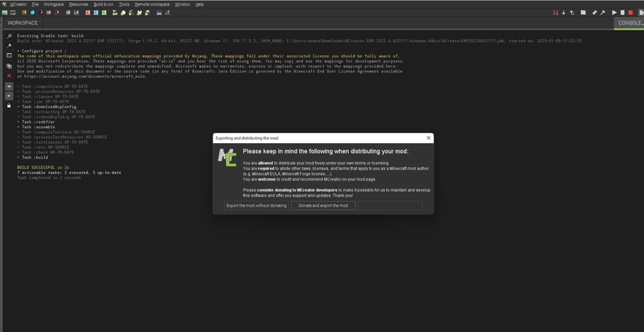Click the hammer build icon in console sidebar

point(9,46)
